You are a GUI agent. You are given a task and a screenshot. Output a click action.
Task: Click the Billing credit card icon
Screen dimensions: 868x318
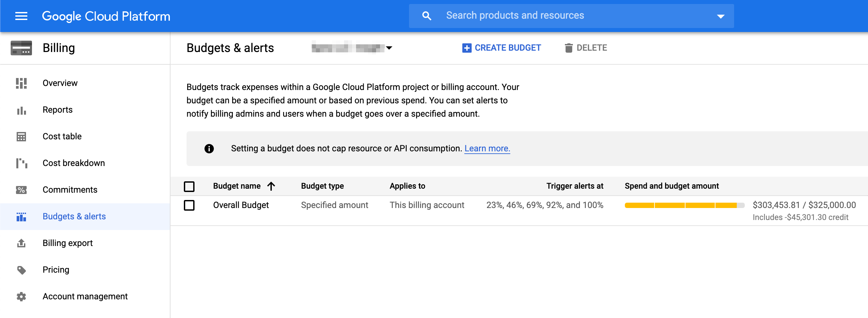click(x=21, y=48)
